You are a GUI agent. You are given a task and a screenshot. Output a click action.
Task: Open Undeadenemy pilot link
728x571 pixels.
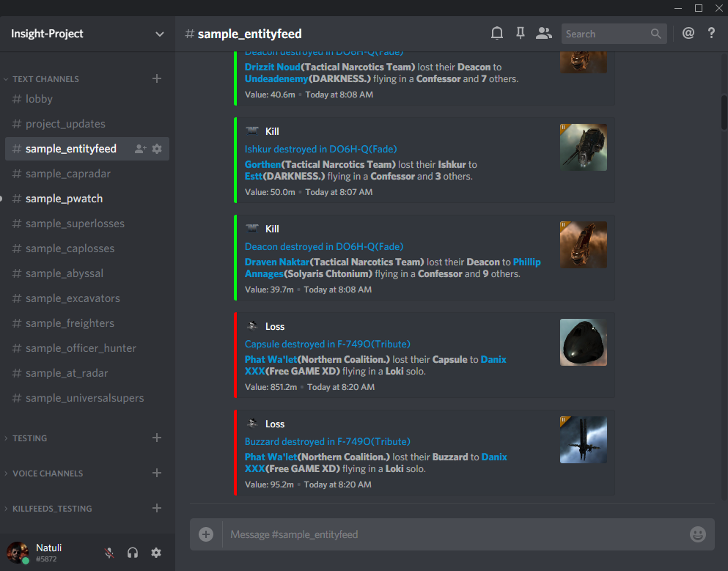pos(276,79)
